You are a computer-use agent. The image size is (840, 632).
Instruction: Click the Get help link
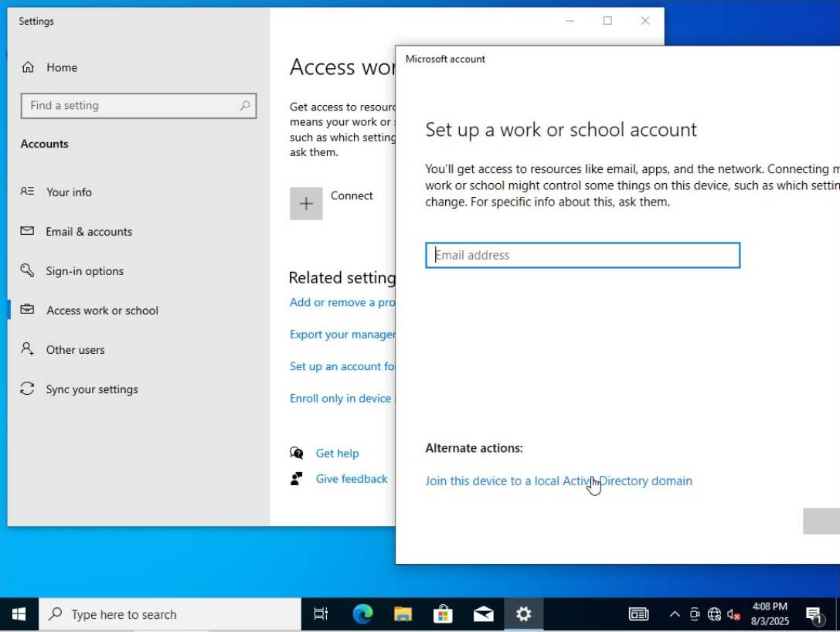click(x=337, y=454)
